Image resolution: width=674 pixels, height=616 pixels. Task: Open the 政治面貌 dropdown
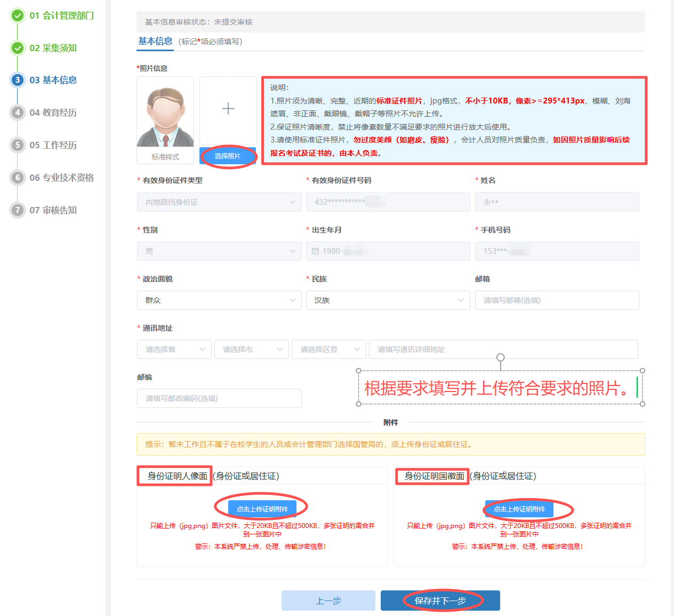(219, 300)
